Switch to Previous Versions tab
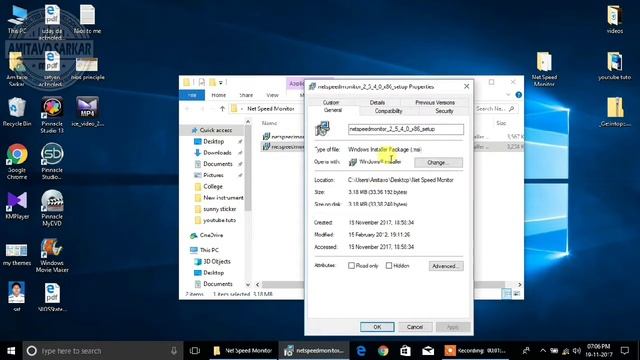Image resolution: width=640 pixels, height=360 pixels. pos(435,102)
